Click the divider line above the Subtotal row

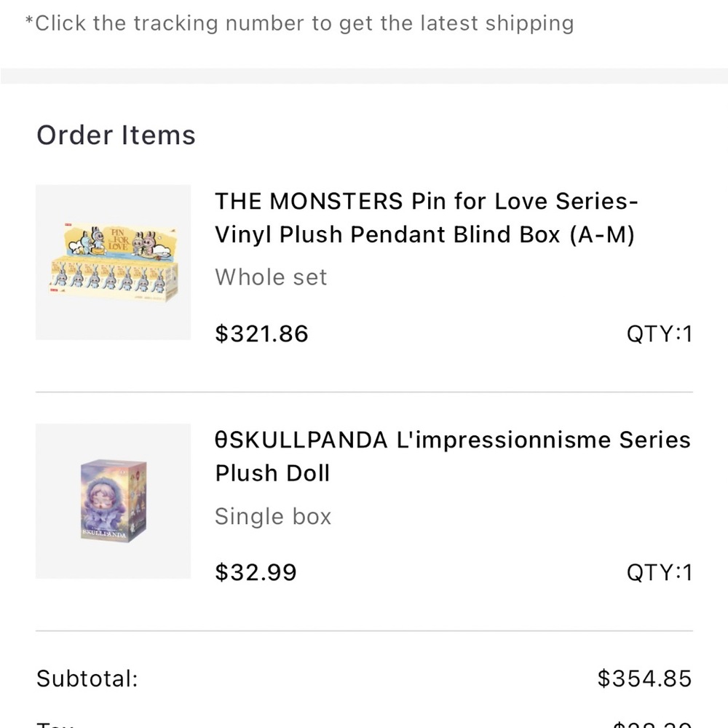click(364, 631)
